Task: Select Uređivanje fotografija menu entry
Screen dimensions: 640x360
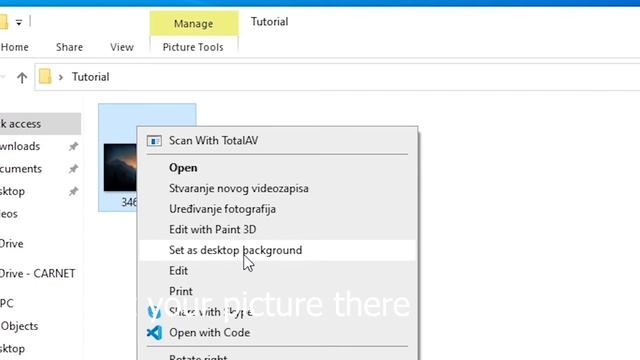Action: coord(278,209)
